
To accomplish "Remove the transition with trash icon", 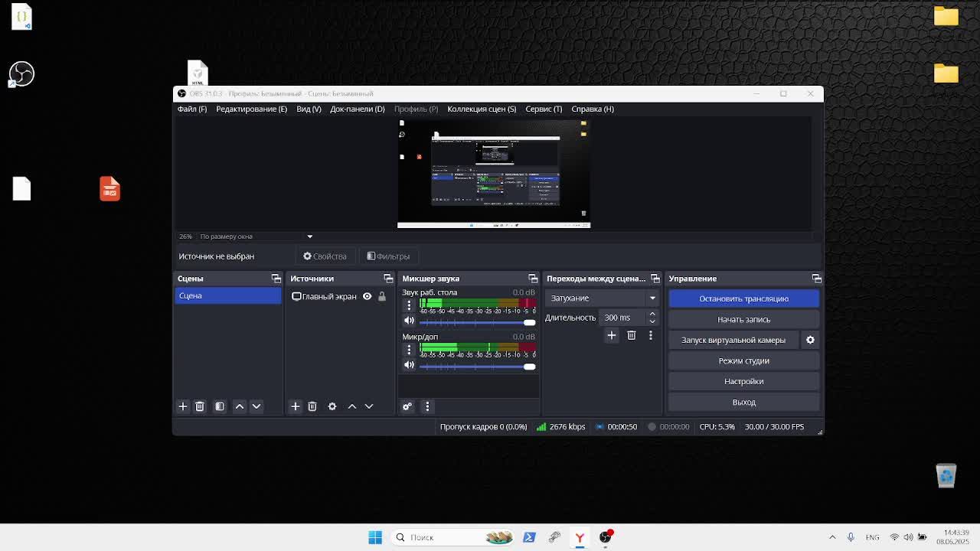I will click(x=632, y=335).
